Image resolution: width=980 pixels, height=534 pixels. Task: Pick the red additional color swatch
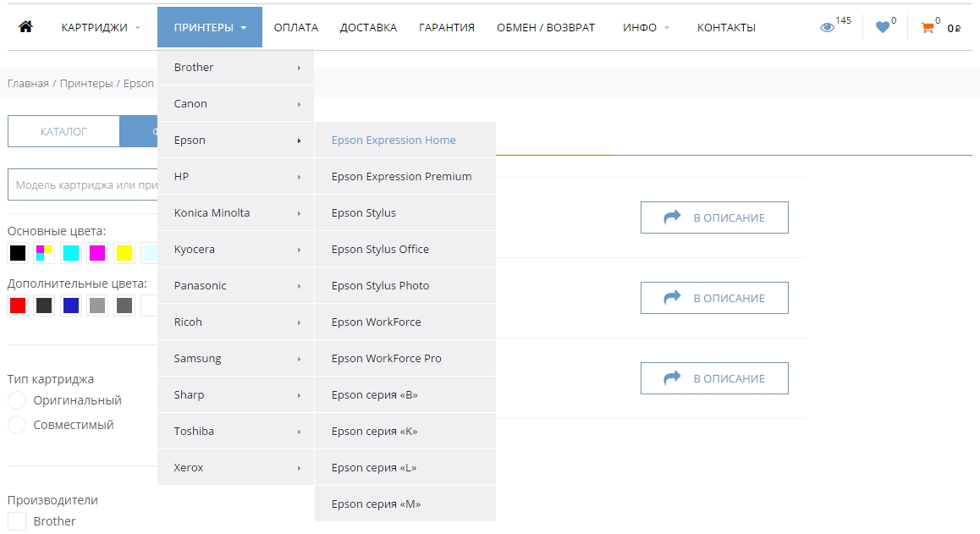click(x=18, y=306)
